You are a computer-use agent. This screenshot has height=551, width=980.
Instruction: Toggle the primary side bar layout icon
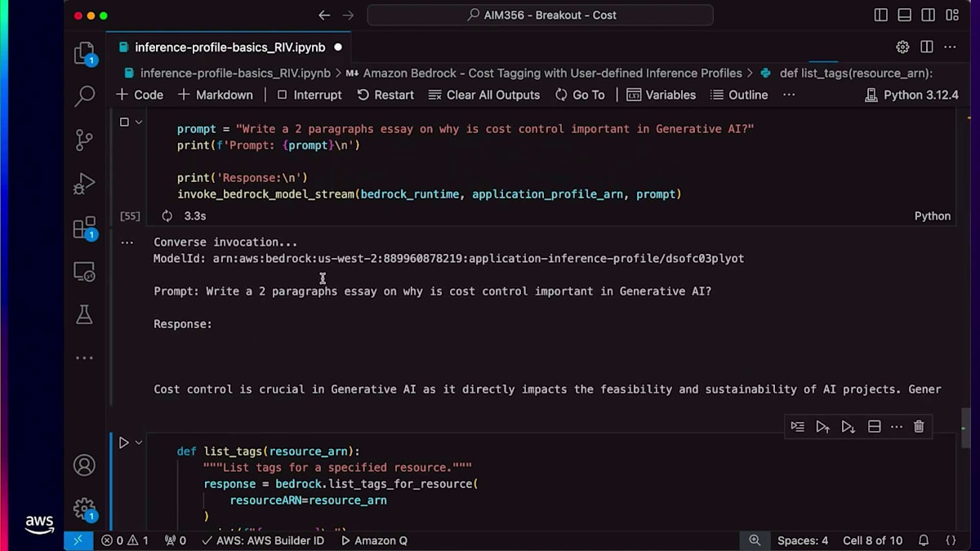881,15
